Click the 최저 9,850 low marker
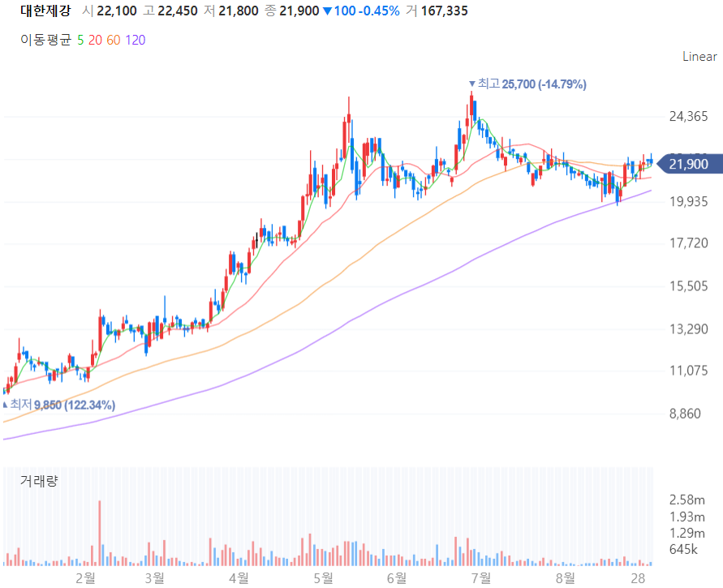Image resolution: width=723 pixels, height=588 pixels. [x=59, y=405]
